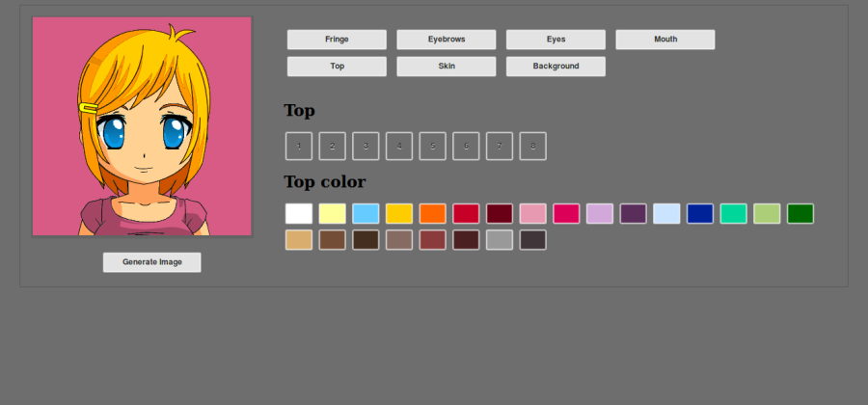Choose the medium brown swatch next to tan
Viewport: 868px width, 405px height.
click(332, 240)
